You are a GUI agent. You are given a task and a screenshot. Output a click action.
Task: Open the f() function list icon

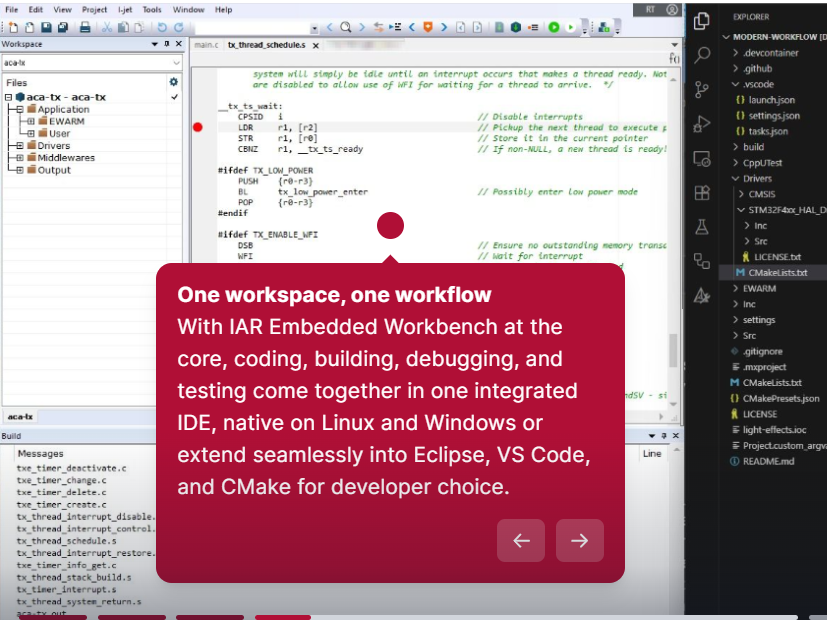674,59
